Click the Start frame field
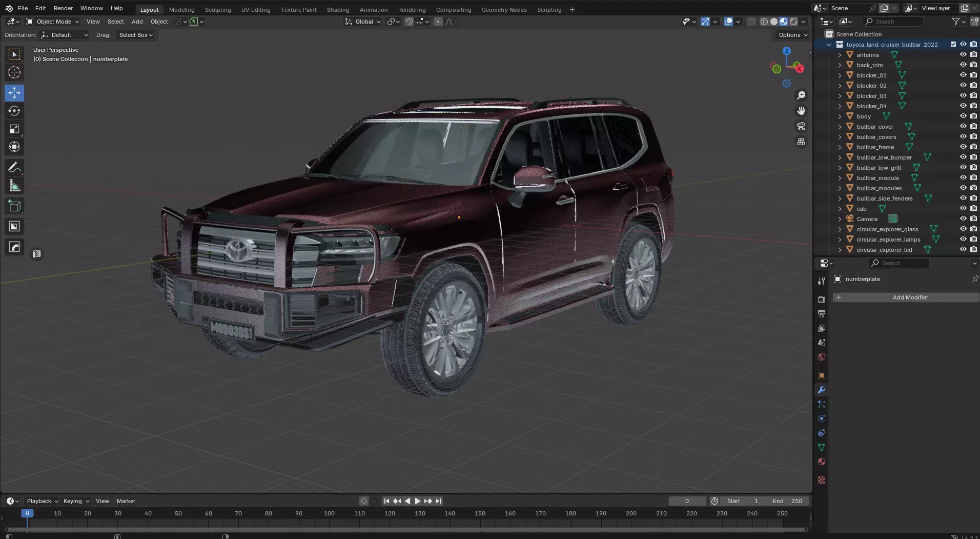Viewport: 980px width, 539px height. tap(743, 501)
